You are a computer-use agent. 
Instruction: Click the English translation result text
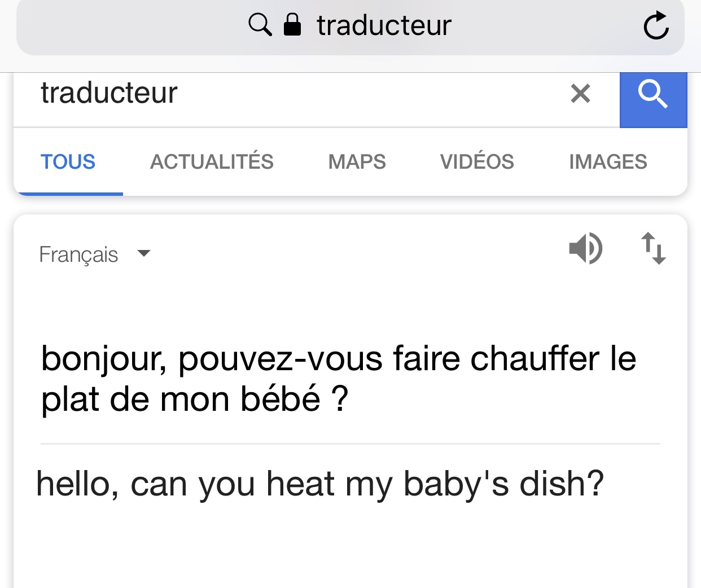320,484
